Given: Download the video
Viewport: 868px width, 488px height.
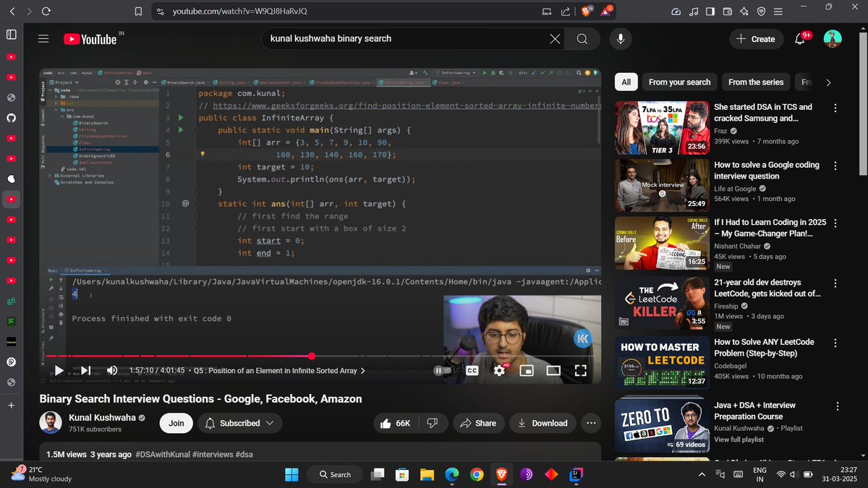Looking at the screenshot, I should (542, 423).
